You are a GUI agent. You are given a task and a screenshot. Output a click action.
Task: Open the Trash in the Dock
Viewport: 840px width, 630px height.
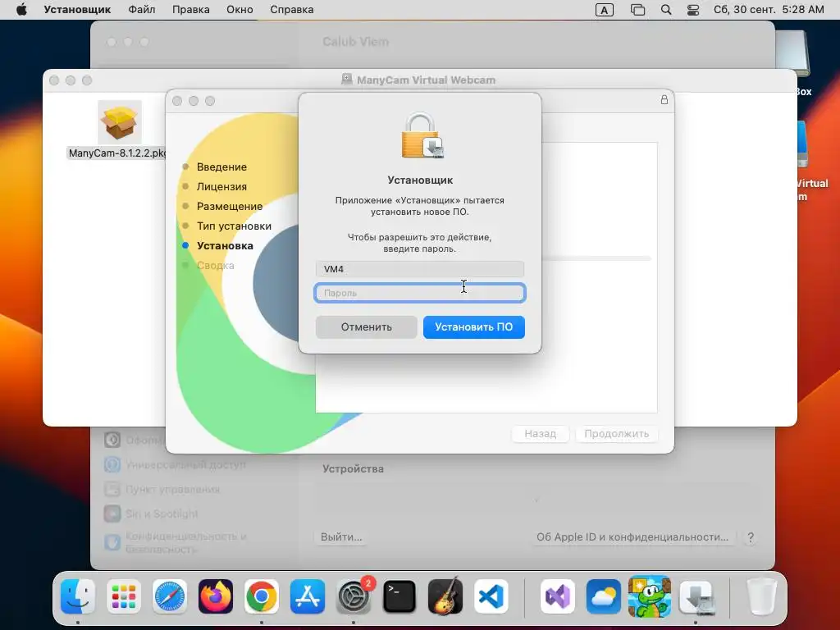coord(761,596)
